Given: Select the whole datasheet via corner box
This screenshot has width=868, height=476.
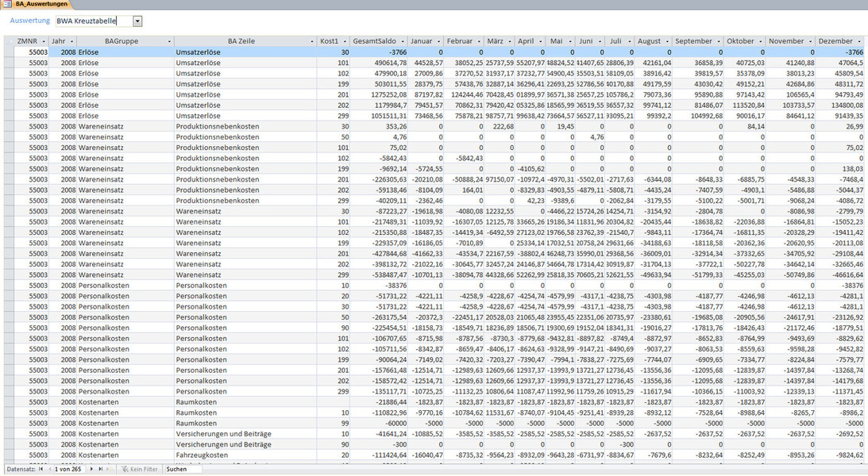Looking at the screenshot, I should [x=9, y=41].
